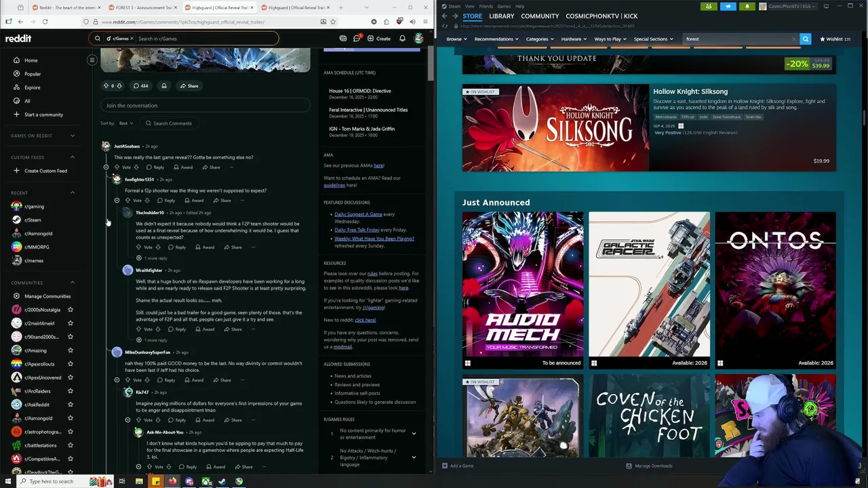Screen dimensions: 868x488
Task: Downvote the Highguard post
Action: pyautogui.click(x=119, y=86)
